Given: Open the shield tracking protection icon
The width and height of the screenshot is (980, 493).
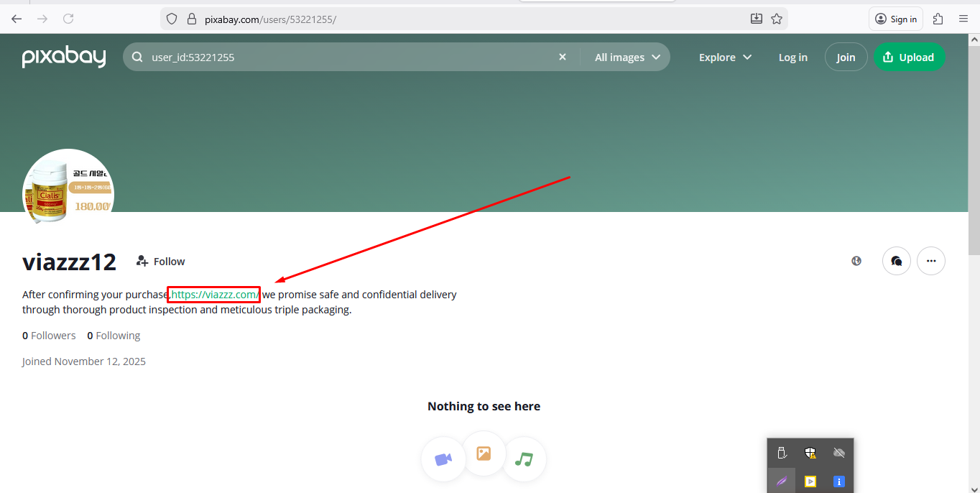Looking at the screenshot, I should 172,19.
